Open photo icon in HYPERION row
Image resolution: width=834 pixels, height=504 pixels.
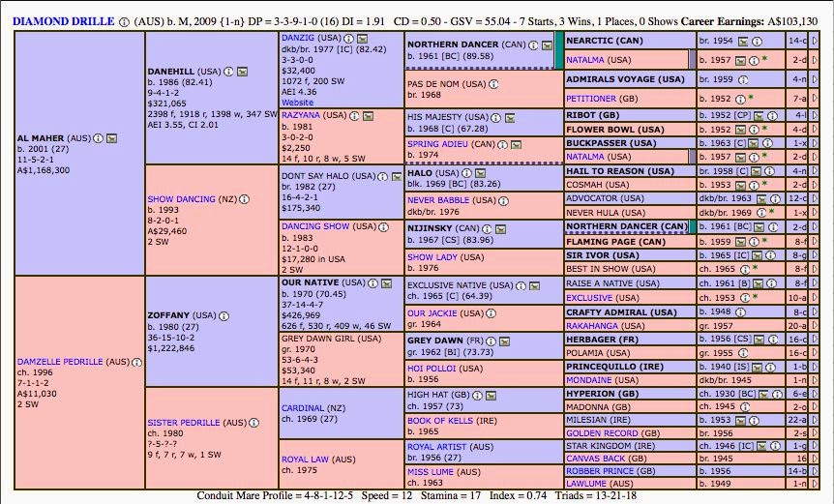(x=763, y=395)
